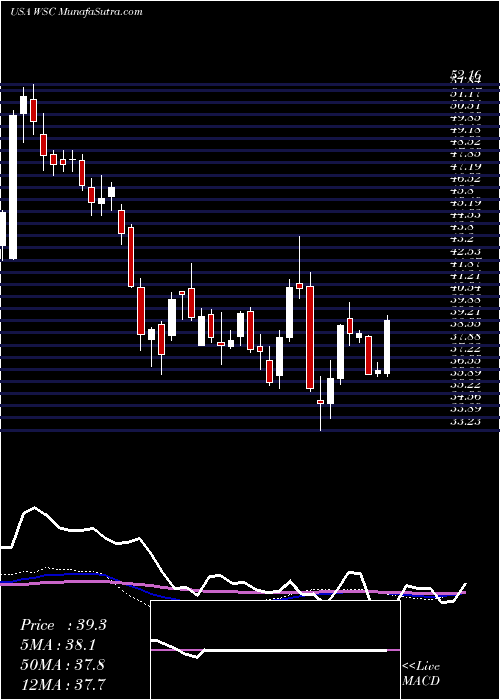
Task: Click the 50MA : 37.8 value
Action: pyautogui.click(x=63, y=664)
